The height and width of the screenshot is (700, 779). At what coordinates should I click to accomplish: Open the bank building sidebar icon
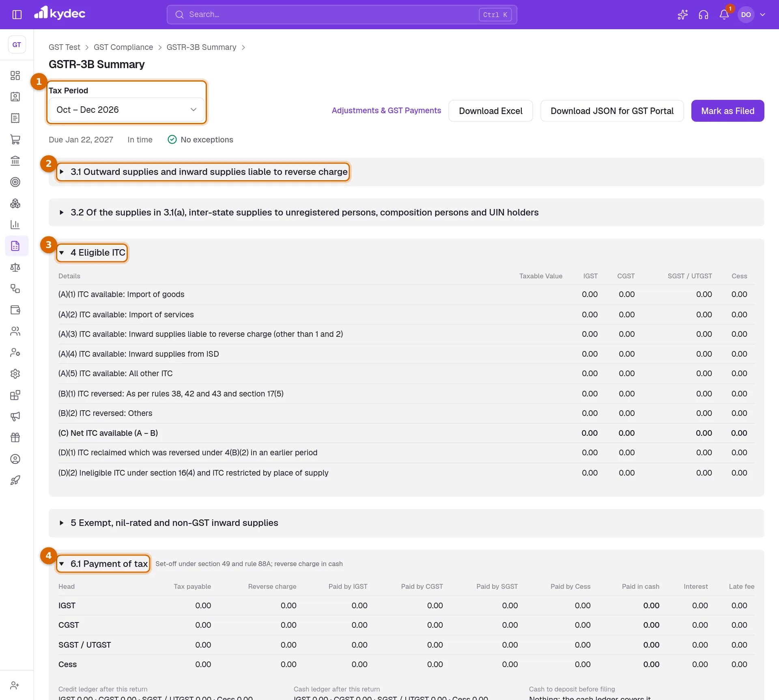tap(15, 161)
